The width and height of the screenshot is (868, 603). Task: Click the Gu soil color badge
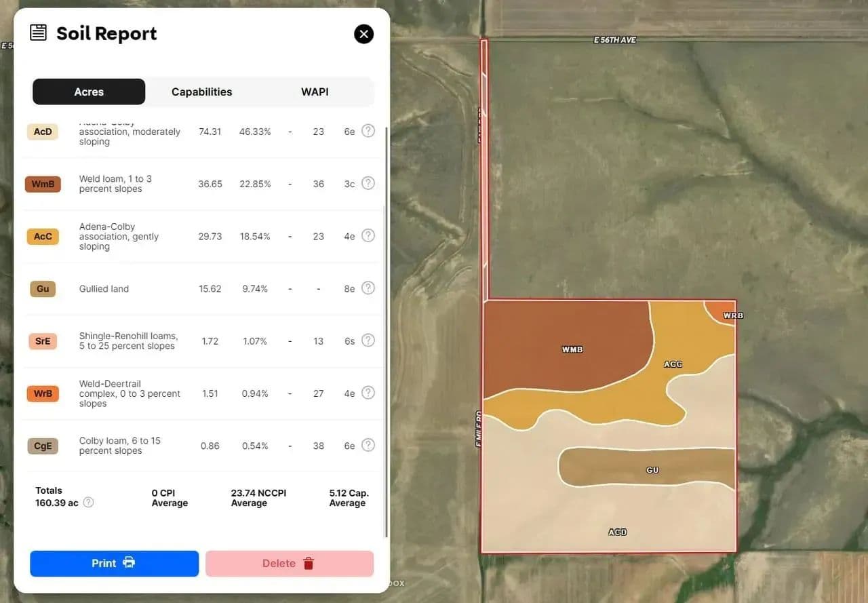click(43, 289)
